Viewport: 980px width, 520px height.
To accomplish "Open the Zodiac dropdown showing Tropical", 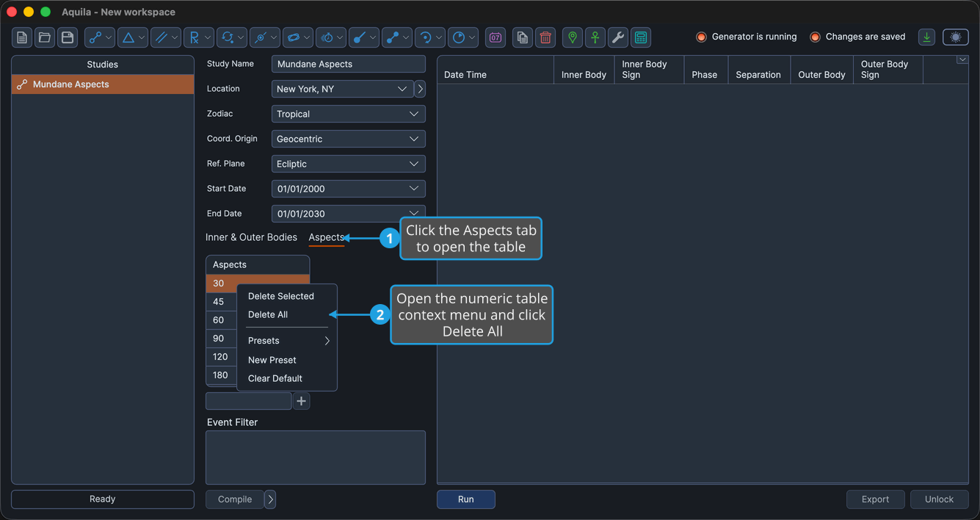I will [x=348, y=114].
